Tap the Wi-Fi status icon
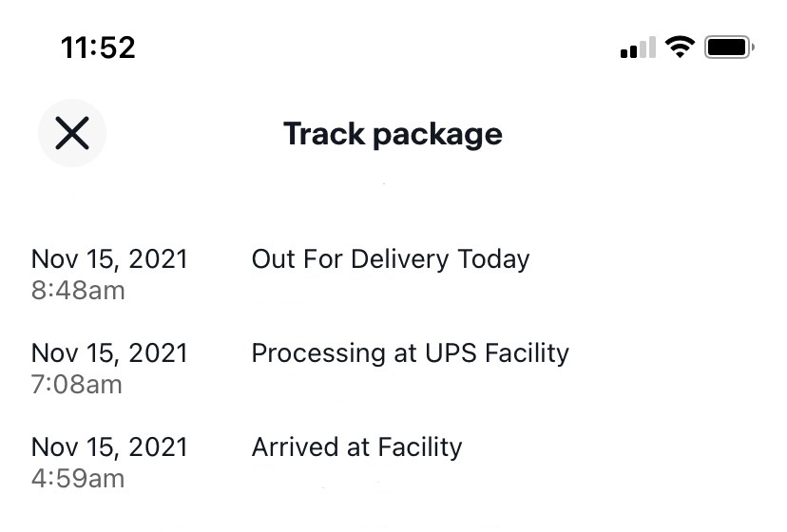 click(680, 47)
